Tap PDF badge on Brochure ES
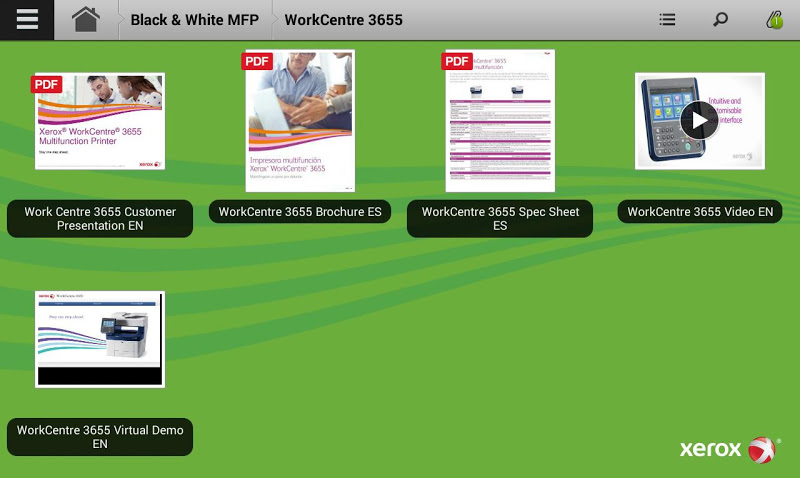This screenshot has height=478, width=800. coord(257,61)
